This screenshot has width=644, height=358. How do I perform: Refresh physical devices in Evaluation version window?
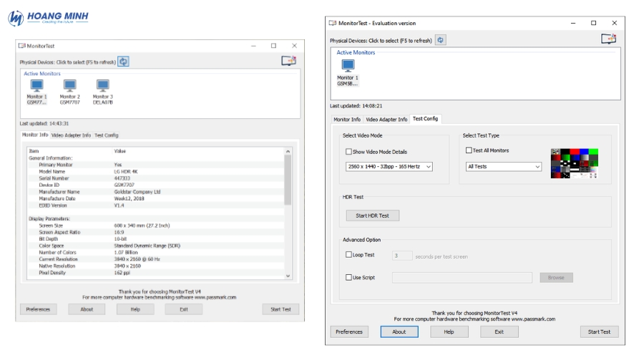coord(440,40)
